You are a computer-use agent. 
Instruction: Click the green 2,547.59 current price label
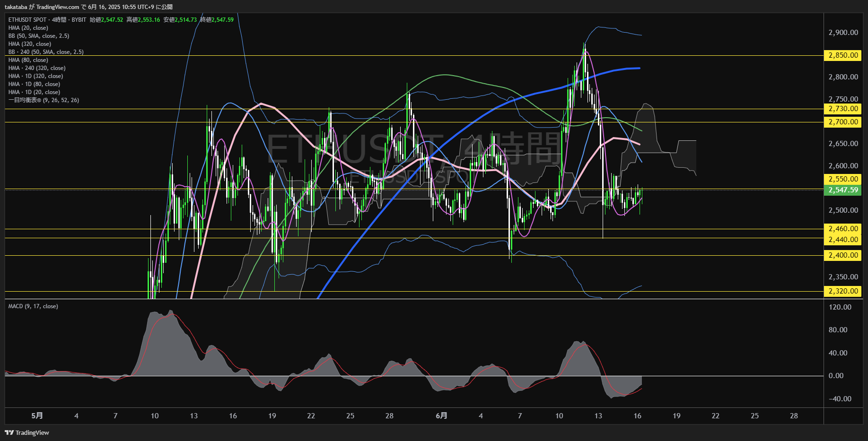point(843,190)
